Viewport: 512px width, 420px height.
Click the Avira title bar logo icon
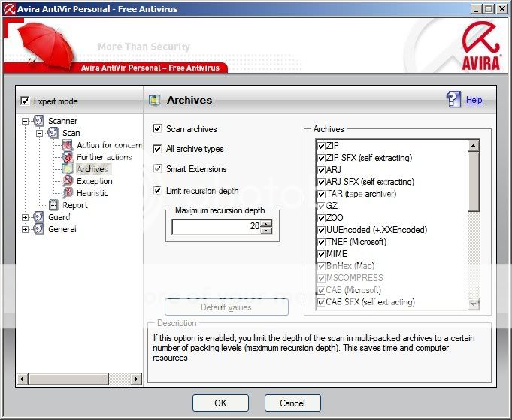[x=9, y=8]
